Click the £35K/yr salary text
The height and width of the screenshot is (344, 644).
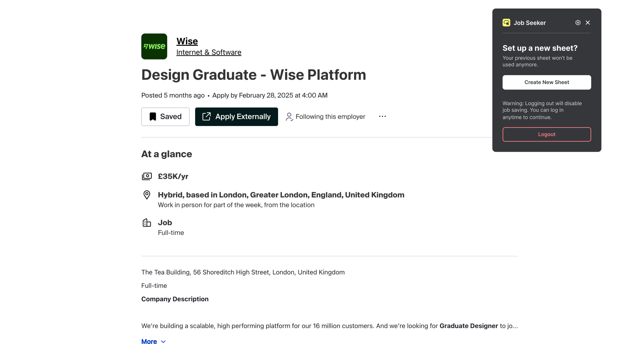[x=173, y=176]
